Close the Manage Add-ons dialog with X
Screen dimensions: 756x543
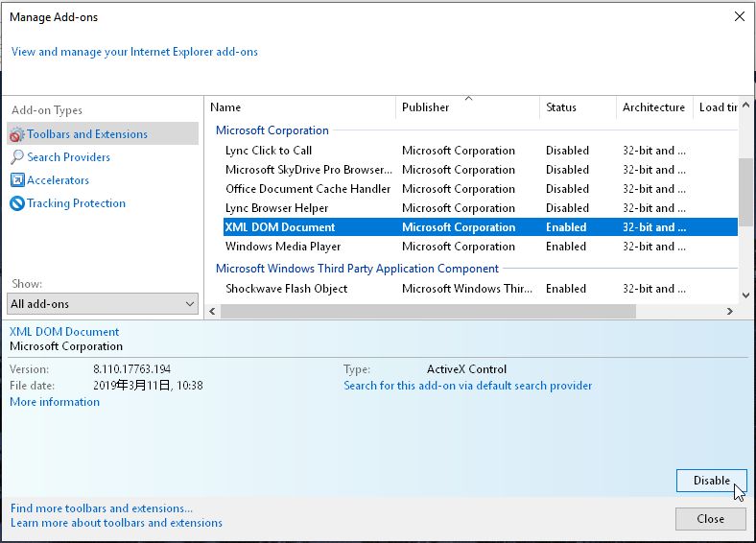(x=740, y=17)
